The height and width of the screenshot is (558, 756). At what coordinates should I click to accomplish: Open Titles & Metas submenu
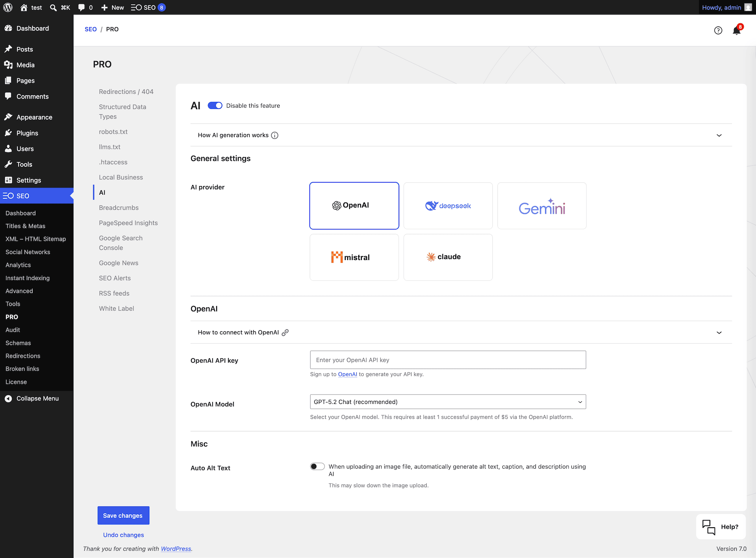click(25, 226)
